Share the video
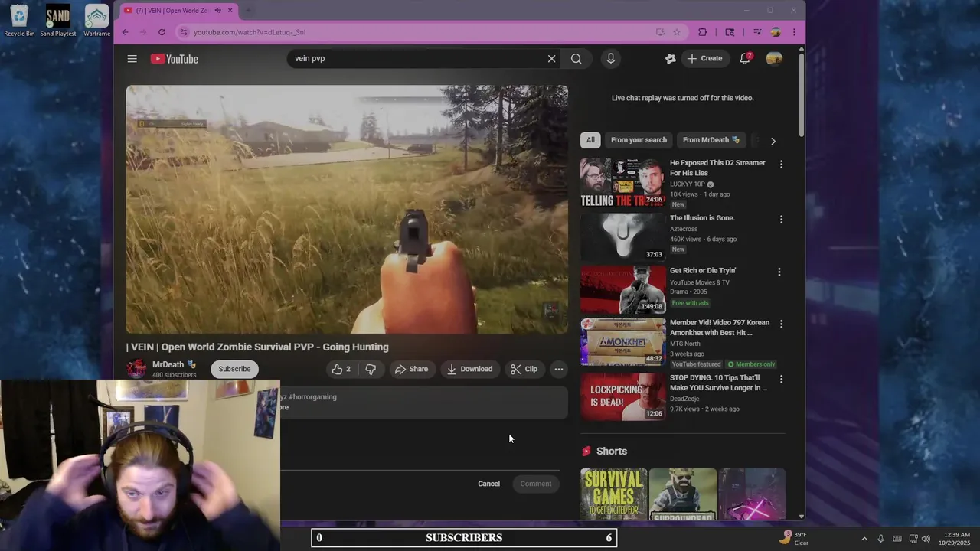Viewport: 980px width, 551px height. (411, 369)
